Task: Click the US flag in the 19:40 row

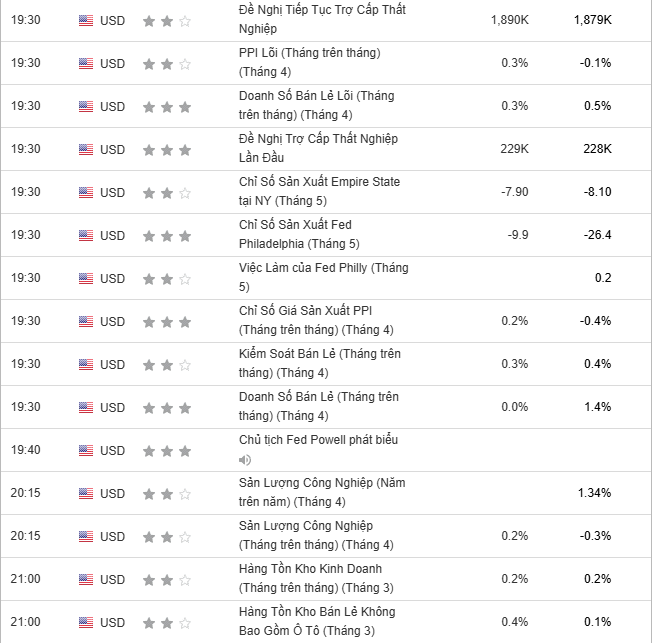Action: pos(86,451)
